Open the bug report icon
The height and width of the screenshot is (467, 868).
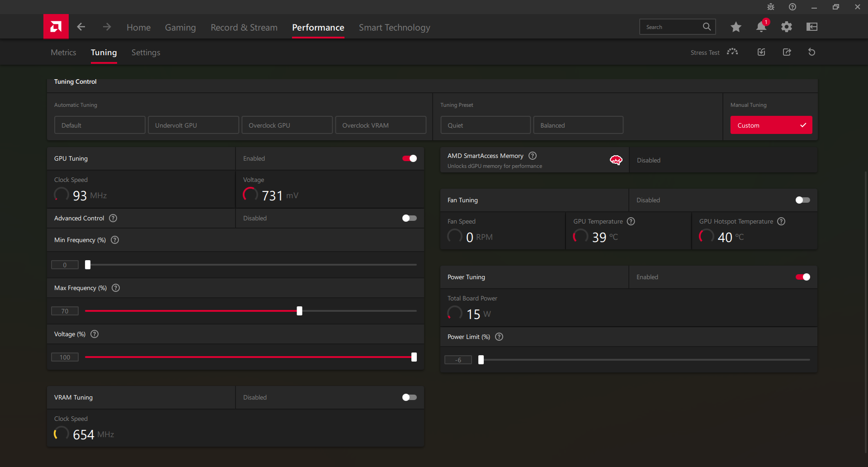(770, 7)
